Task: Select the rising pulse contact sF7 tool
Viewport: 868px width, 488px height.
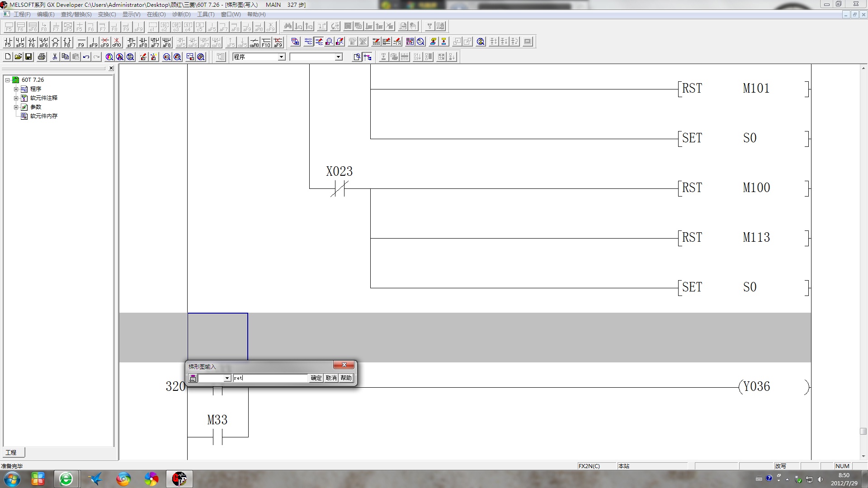Action: [x=131, y=42]
